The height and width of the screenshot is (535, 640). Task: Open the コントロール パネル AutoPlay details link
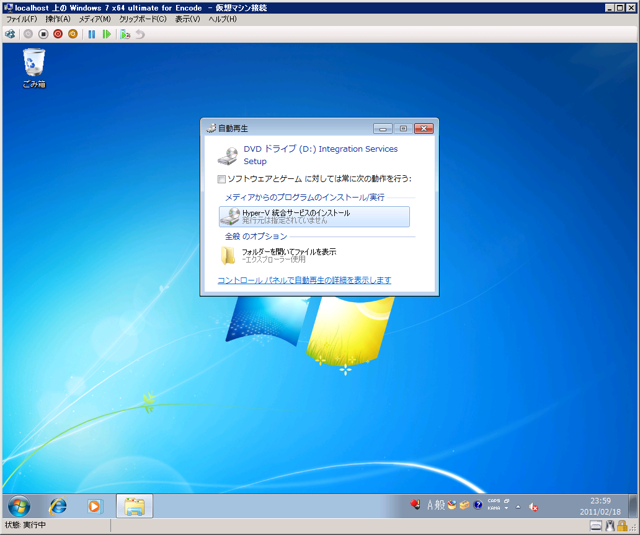click(x=304, y=280)
